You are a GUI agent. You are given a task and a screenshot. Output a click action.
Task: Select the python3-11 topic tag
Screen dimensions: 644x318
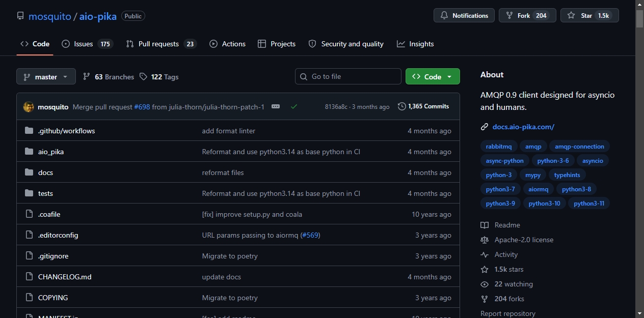(x=589, y=204)
